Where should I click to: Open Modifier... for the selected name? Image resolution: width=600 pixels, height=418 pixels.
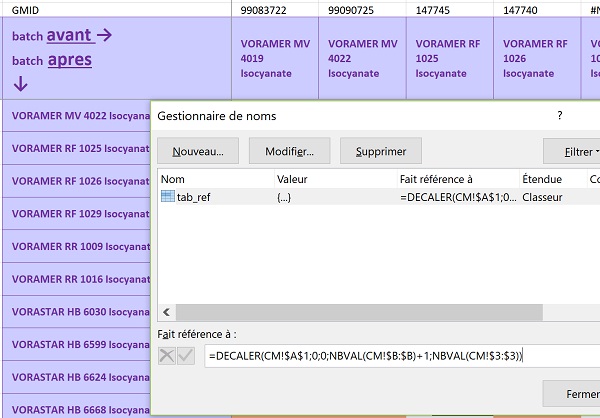click(289, 151)
